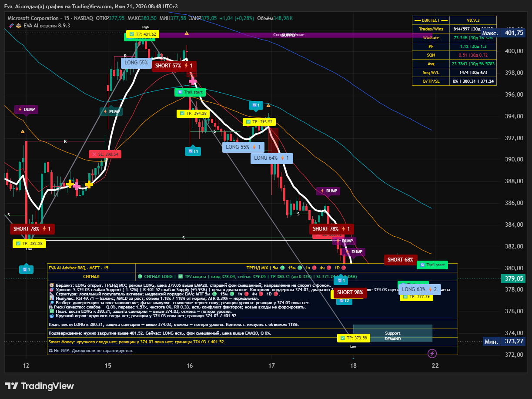The width and height of the screenshot is (532, 399).
Task: Click the refresh '1' marker below TP: 382.28
Action: click(x=26, y=269)
